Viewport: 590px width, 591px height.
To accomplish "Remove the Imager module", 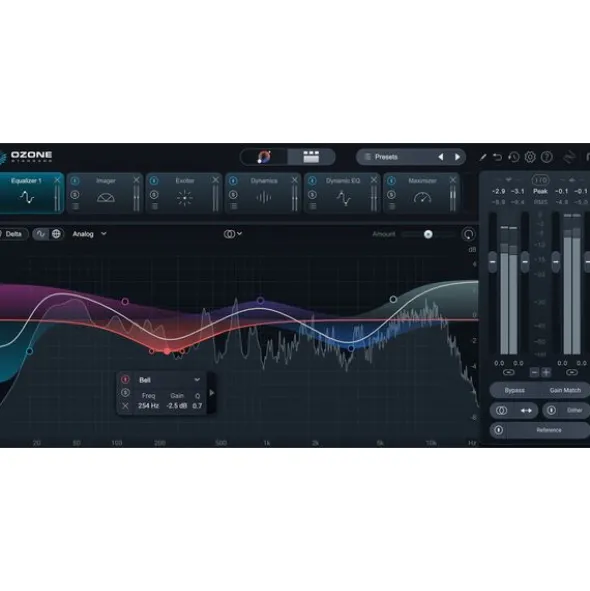I will coord(136,180).
